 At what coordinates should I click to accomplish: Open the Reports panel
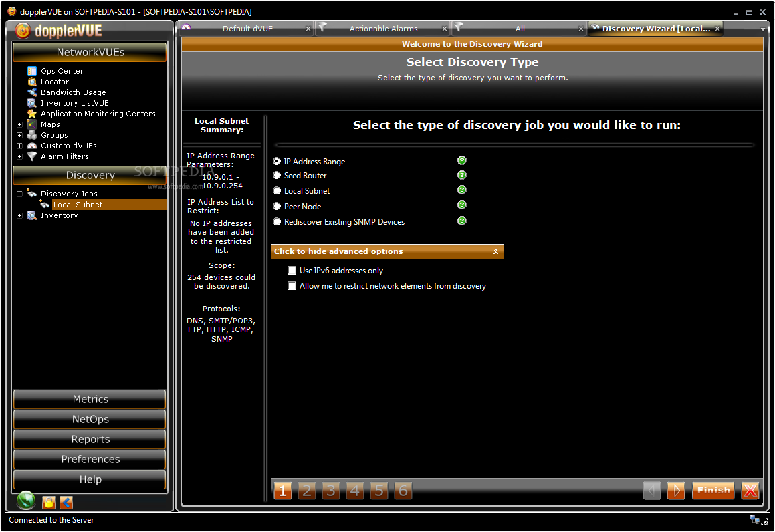pos(90,439)
